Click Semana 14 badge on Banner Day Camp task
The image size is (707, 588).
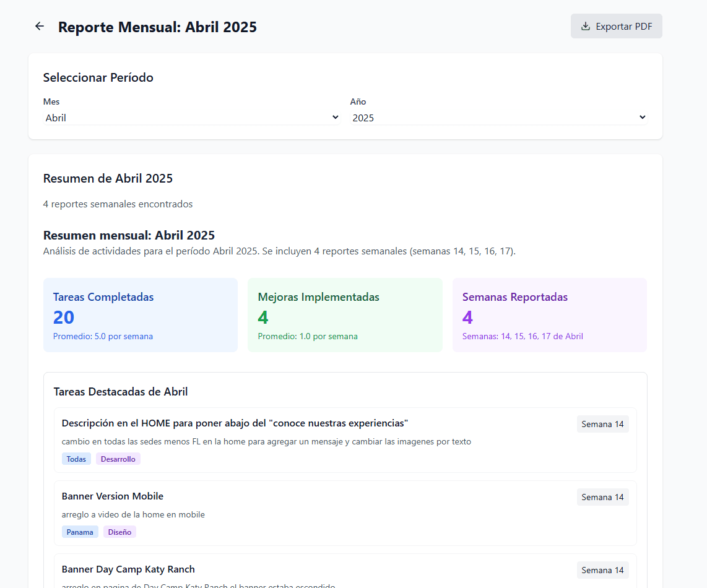click(602, 570)
